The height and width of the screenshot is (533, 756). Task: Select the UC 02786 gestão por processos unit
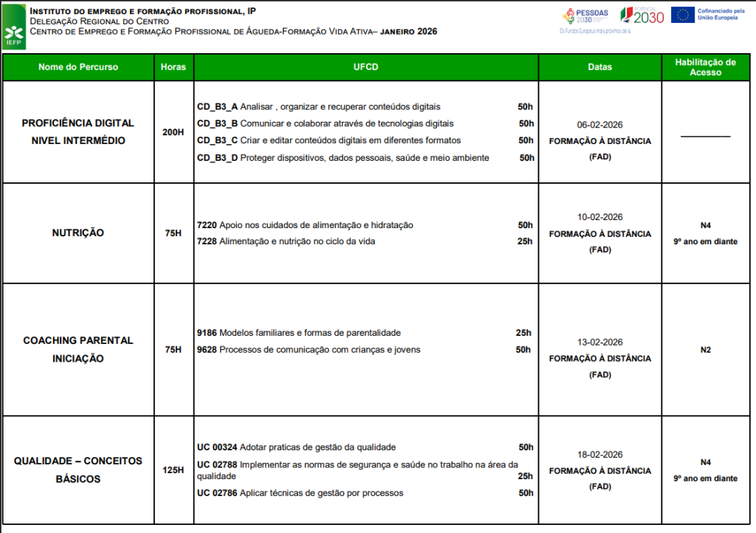[x=300, y=492]
